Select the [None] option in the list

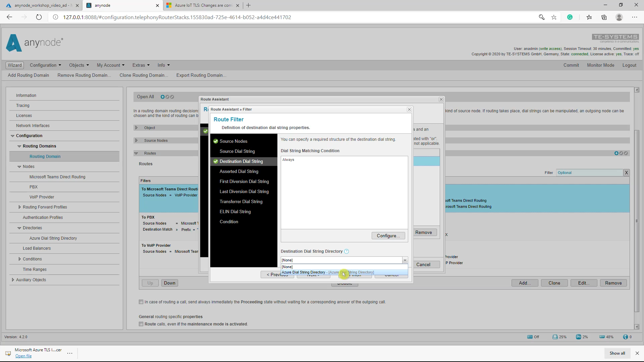(344, 267)
